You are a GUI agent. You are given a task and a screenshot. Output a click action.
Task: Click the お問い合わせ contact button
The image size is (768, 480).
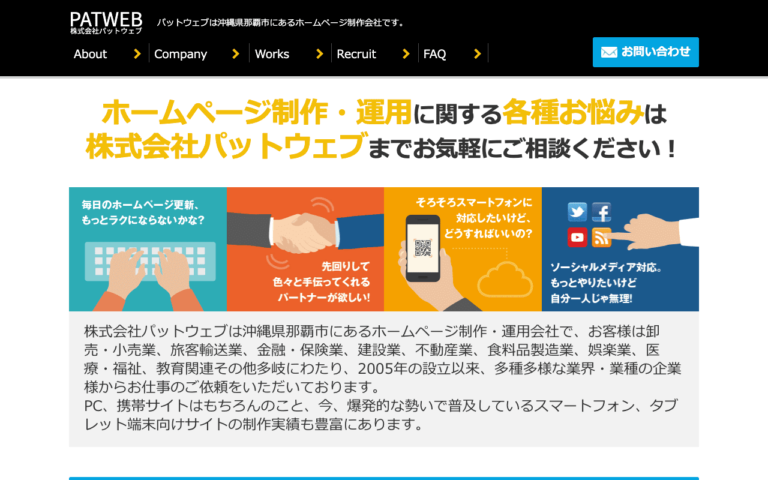coord(646,52)
